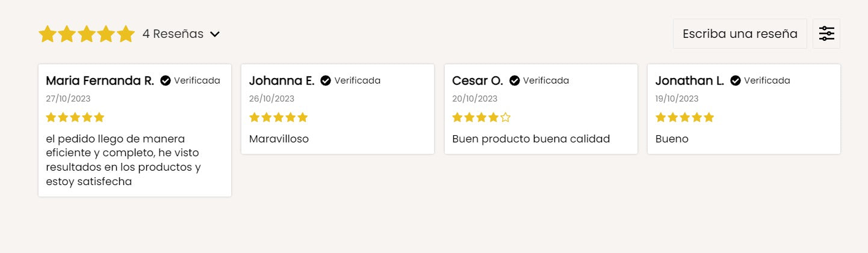Click the star rating in Maria Fernanda's review
Viewport: 868px width, 253px height.
pos(75,117)
